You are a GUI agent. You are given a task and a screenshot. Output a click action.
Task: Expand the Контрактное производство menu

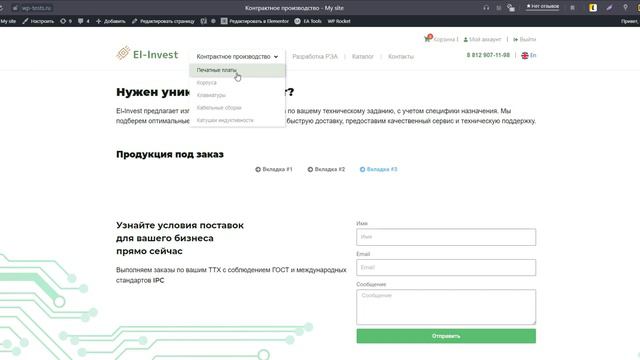pos(237,57)
